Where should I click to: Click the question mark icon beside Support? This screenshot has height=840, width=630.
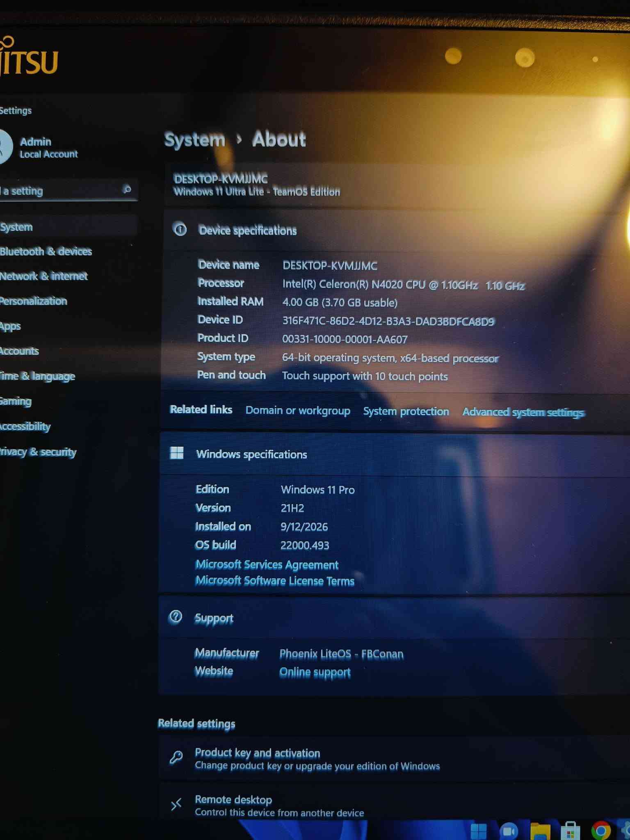tap(176, 616)
